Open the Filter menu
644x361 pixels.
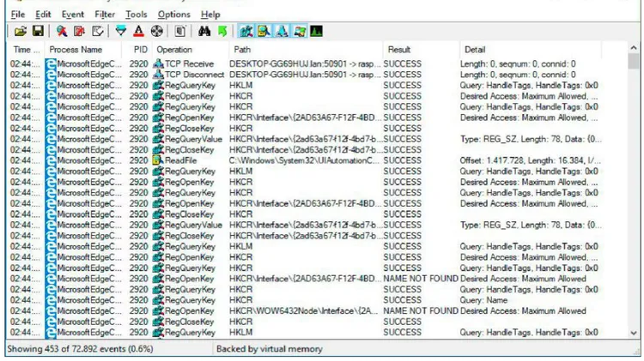105,15
